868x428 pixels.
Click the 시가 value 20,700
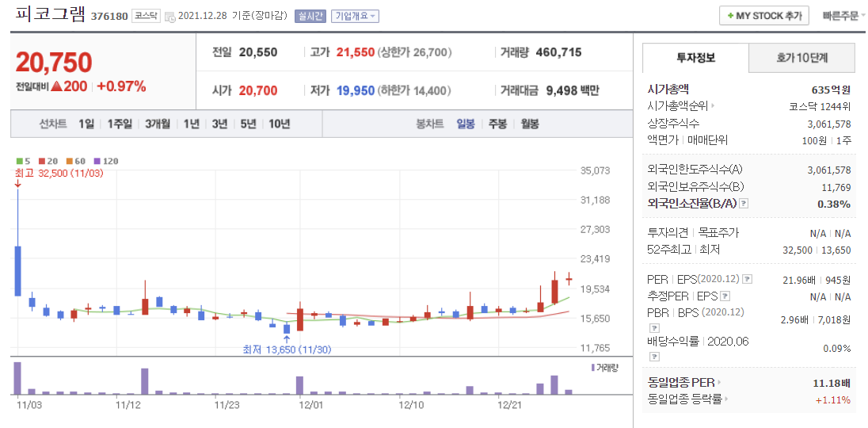tap(258, 90)
